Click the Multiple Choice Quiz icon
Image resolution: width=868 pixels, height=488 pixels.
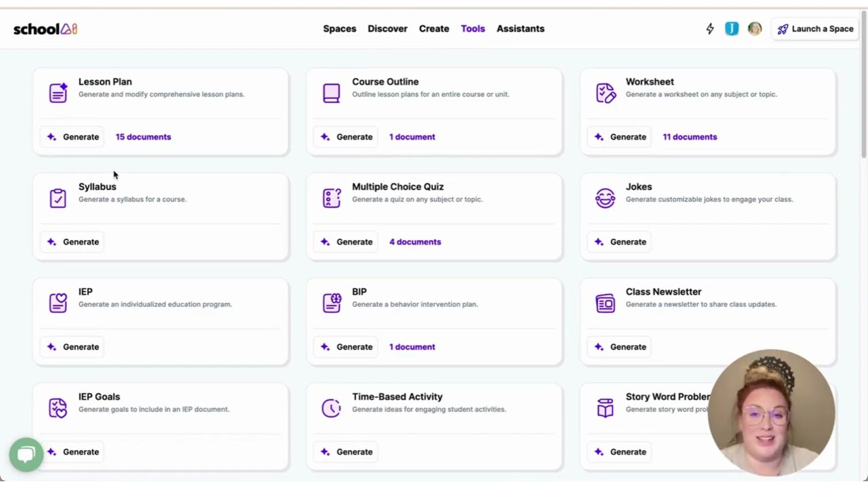coord(332,198)
